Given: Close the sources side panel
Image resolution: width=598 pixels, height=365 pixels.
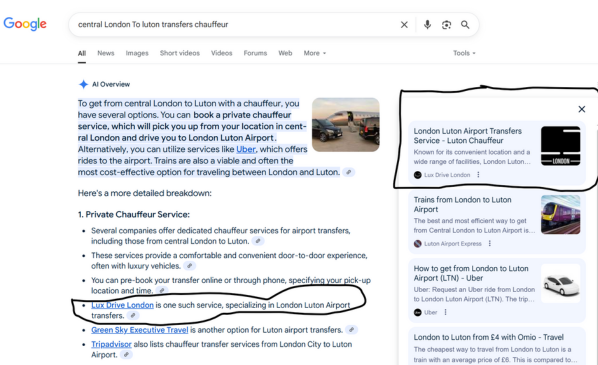Looking at the screenshot, I should (x=582, y=109).
